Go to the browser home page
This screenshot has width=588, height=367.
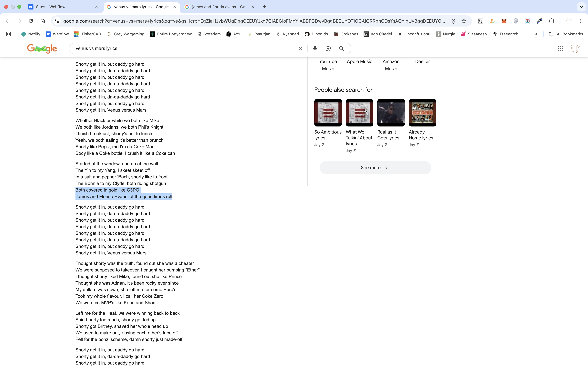click(x=42, y=21)
